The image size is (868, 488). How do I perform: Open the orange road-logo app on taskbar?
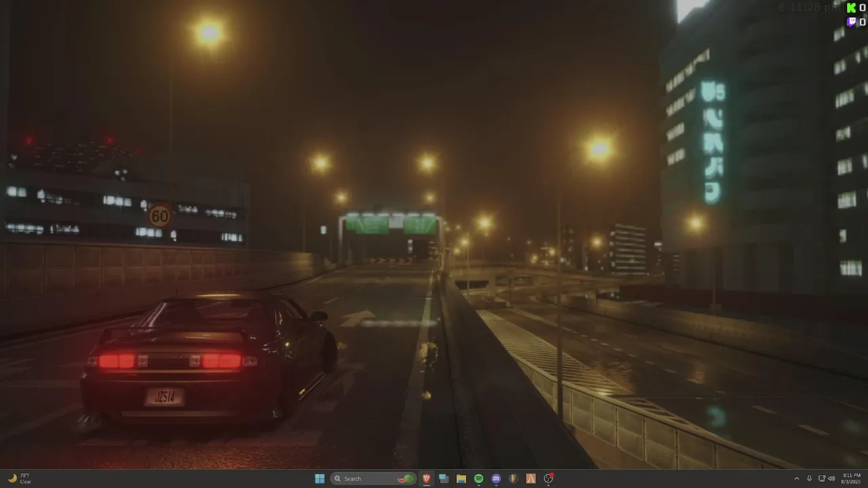pyautogui.click(x=531, y=479)
